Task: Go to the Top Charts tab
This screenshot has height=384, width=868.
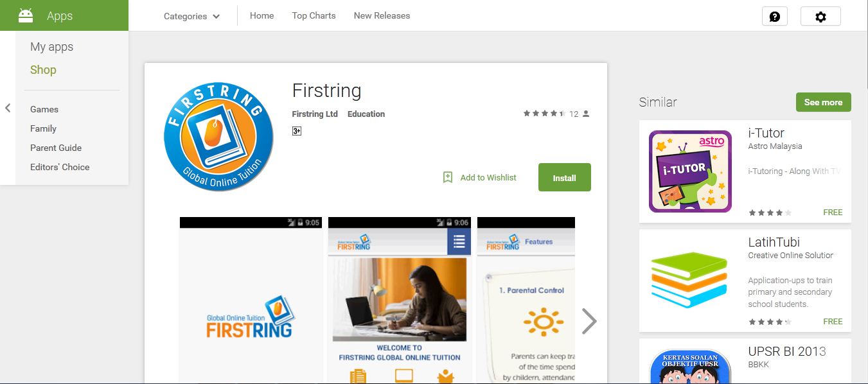Action: pos(314,15)
